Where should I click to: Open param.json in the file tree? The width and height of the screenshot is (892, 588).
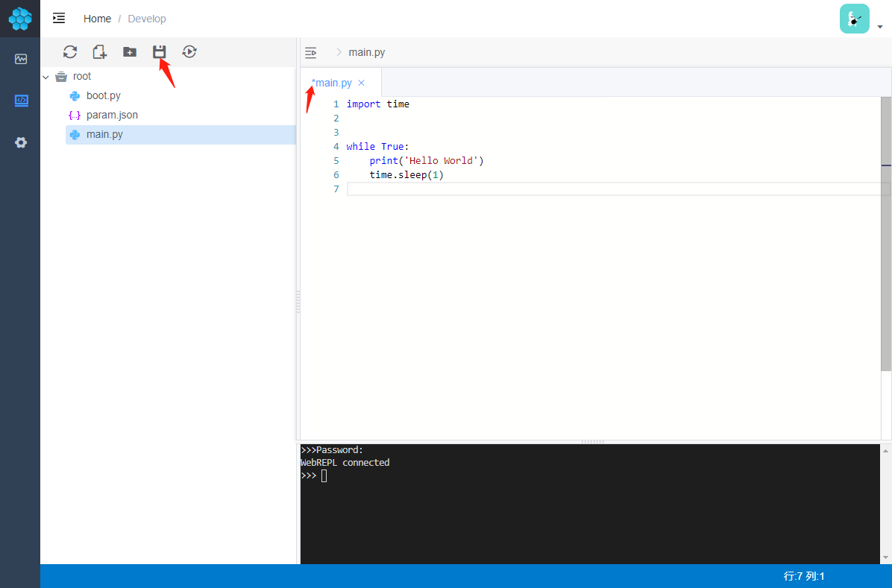(x=112, y=115)
